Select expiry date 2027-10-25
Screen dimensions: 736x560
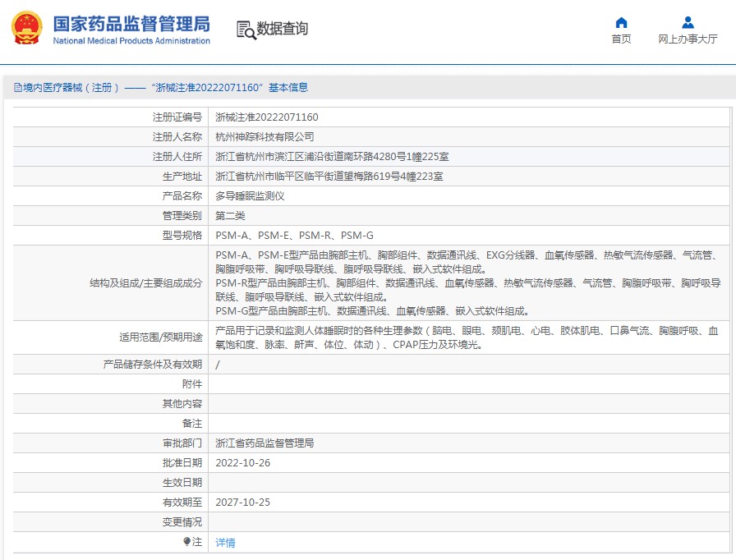[242, 503]
